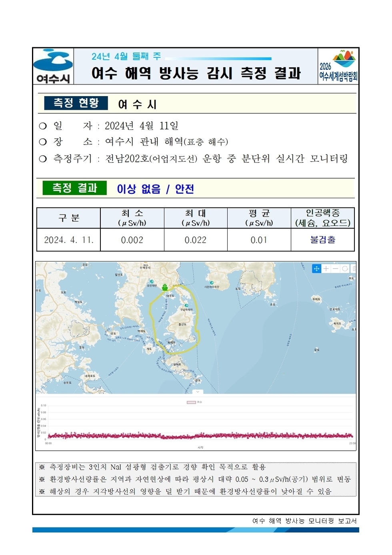Click the clipboard icon beside map controls
The image size is (392, 555).
click(x=354, y=268)
